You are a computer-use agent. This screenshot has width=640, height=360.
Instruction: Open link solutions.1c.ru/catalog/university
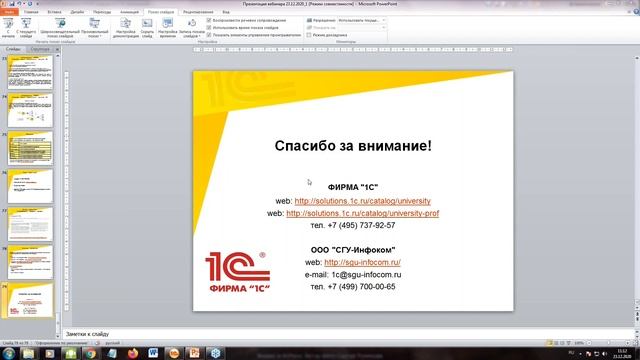(x=362, y=201)
